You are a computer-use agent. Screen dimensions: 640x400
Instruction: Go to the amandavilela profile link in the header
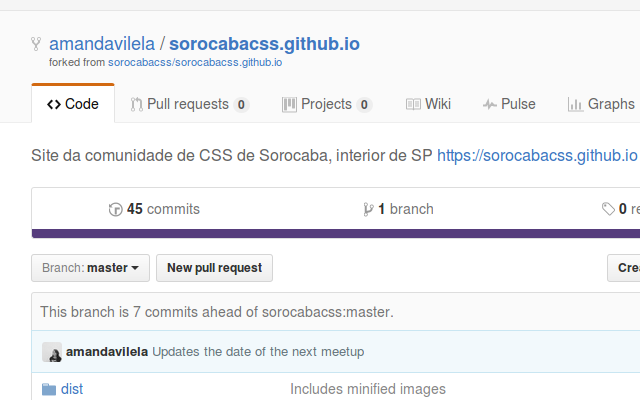[102, 44]
